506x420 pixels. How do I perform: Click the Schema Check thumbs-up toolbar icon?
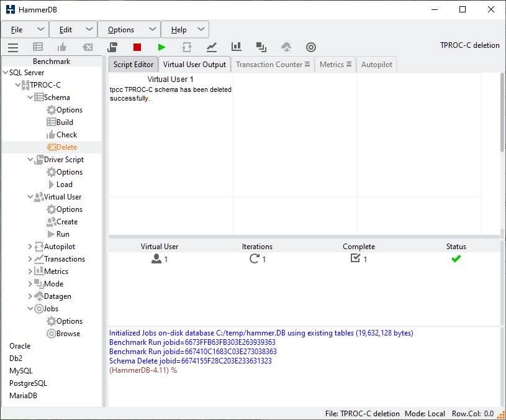62,47
